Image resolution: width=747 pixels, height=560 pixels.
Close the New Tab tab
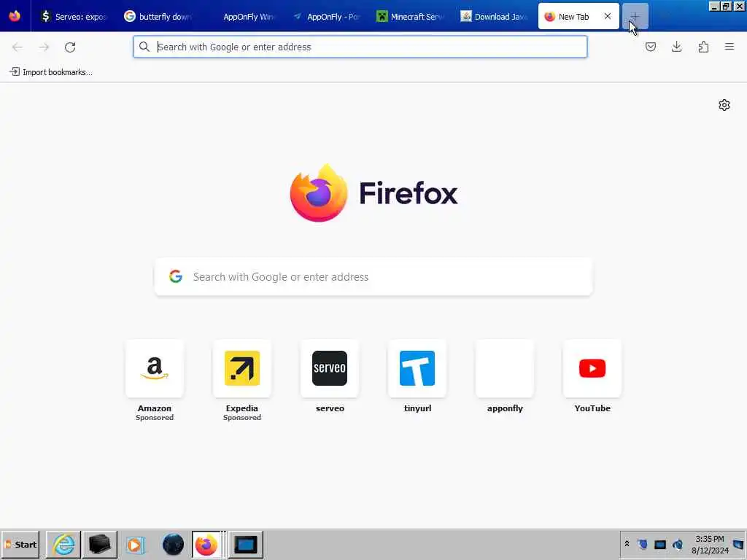pos(608,16)
